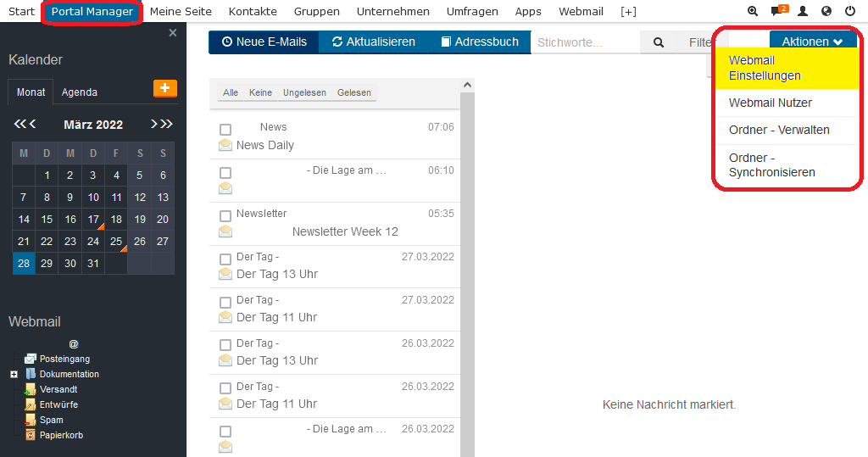Select Keine messages button

[x=260, y=92]
